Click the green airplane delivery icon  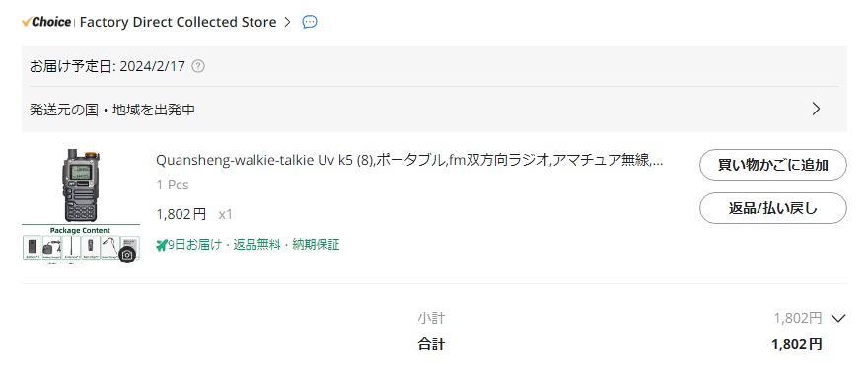[x=161, y=245]
